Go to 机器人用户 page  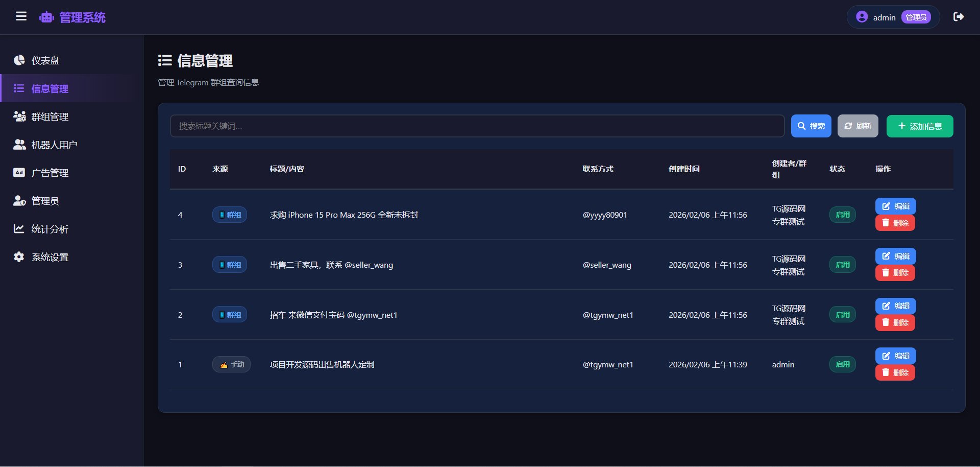(x=54, y=145)
